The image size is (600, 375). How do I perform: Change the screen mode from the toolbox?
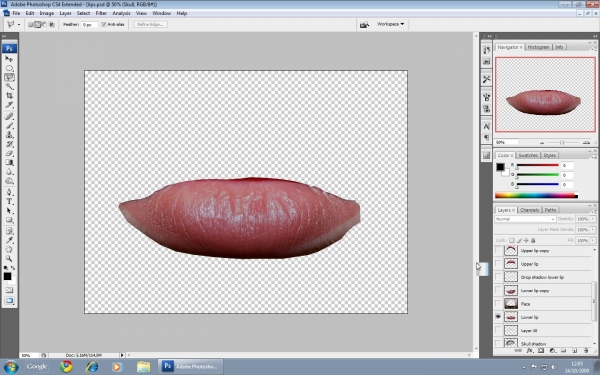[9, 301]
